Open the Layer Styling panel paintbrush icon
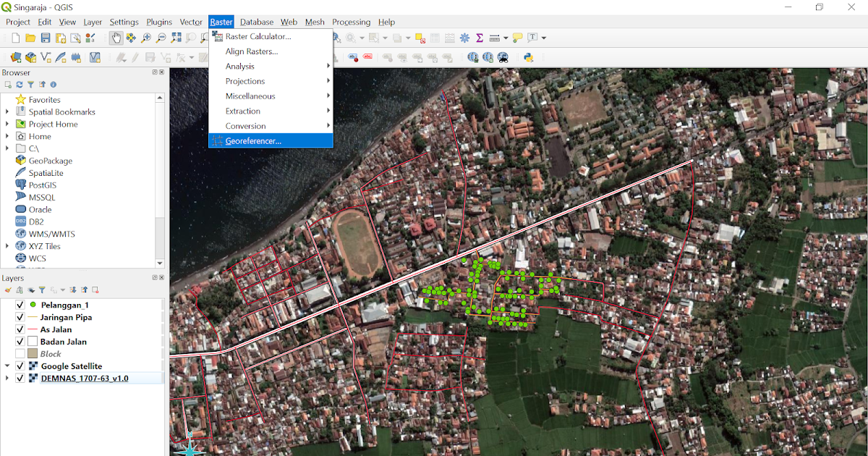This screenshot has width=868, height=456. [8, 290]
